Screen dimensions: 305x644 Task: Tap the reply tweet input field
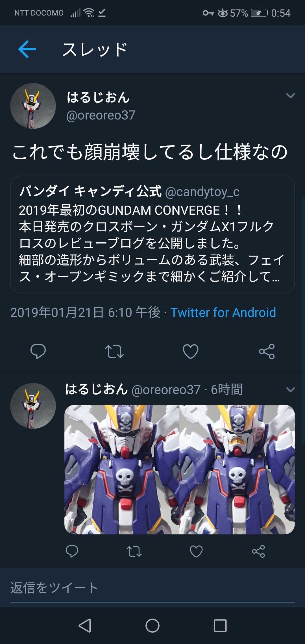152,588
